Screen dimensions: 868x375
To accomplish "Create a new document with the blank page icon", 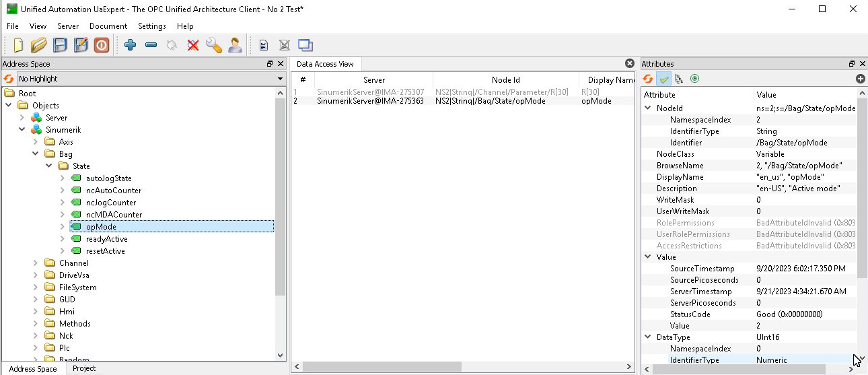I will 18,45.
